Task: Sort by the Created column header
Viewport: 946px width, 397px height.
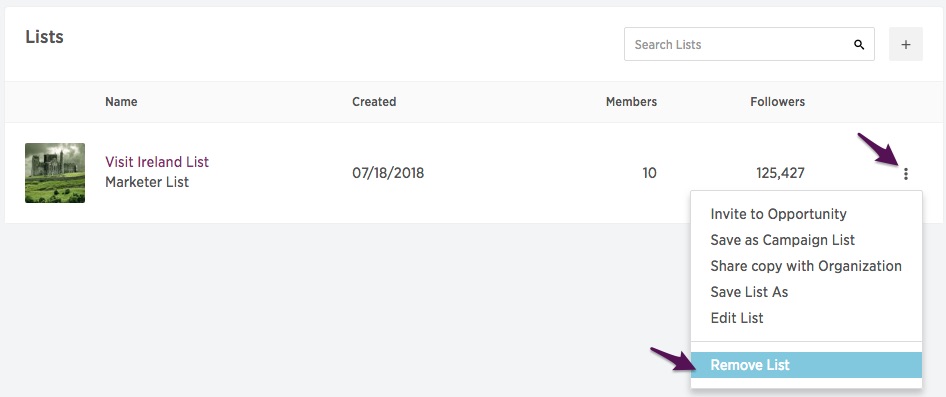Action: pos(374,102)
